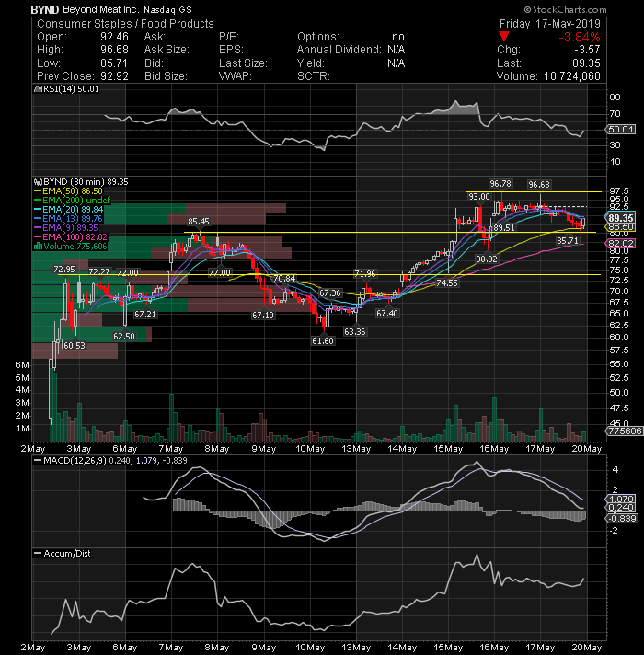
Task: Click the Chg value -3.57
Action: (x=587, y=50)
